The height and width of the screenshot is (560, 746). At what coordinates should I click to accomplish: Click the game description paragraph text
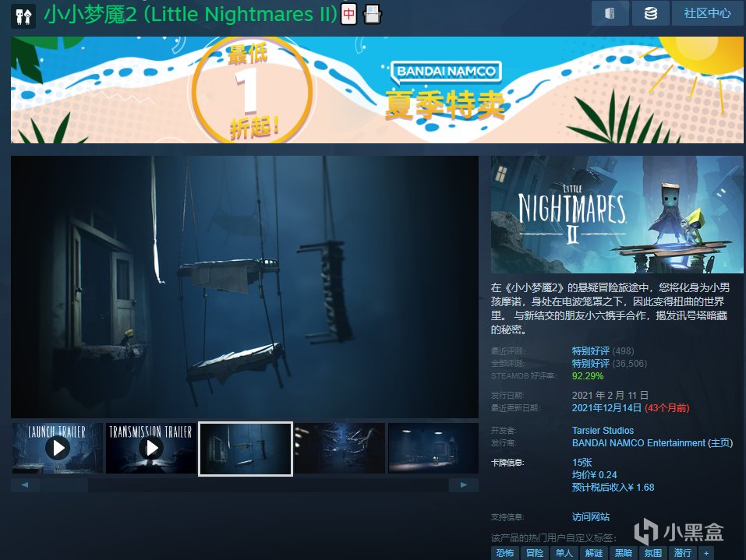(x=610, y=308)
